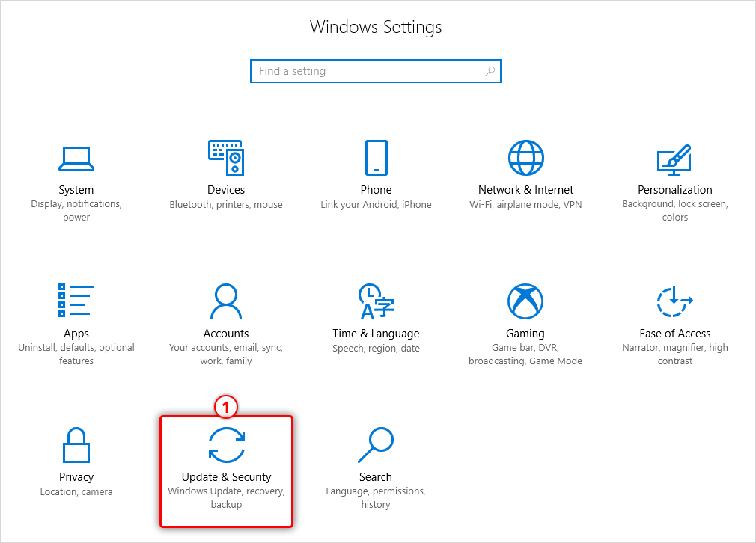Click the Ease of Access title text
The width and height of the screenshot is (756, 543).
pyautogui.click(x=674, y=334)
